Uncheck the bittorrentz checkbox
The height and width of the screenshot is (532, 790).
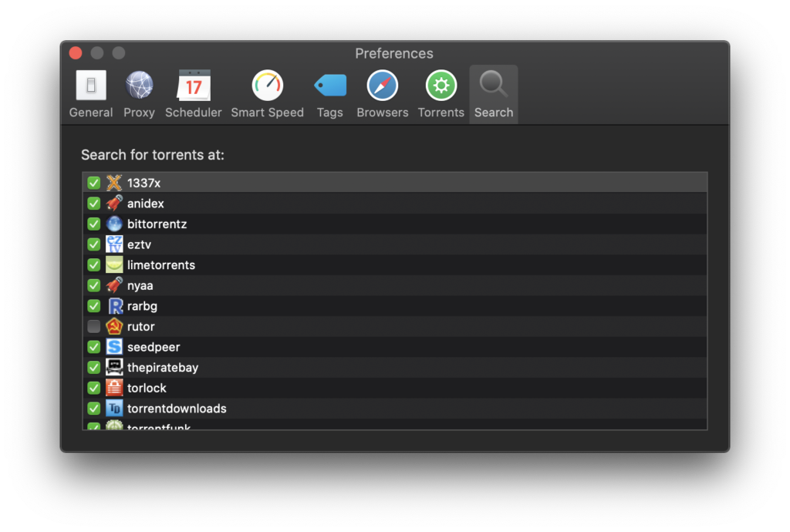[x=93, y=224]
